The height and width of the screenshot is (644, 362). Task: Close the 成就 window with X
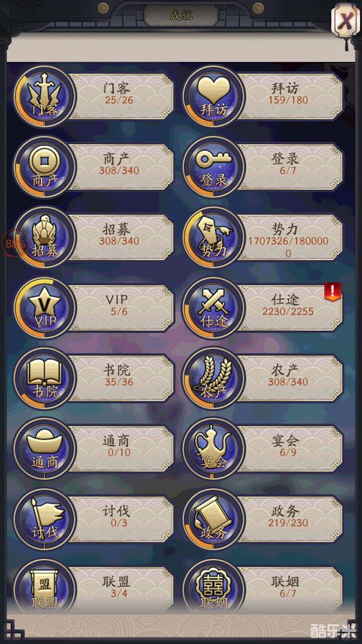coord(346,21)
